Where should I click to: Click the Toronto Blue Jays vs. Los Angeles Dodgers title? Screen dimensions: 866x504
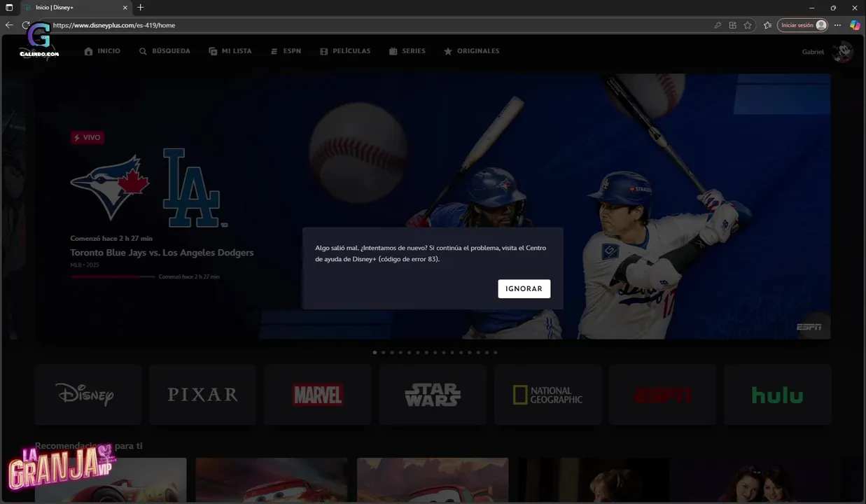pyautogui.click(x=162, y=253)
